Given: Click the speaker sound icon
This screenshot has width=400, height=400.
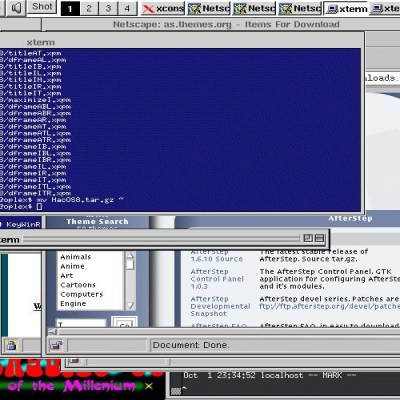Looking at the screenshot, I should pyautogui.click(x=16, y=8).
